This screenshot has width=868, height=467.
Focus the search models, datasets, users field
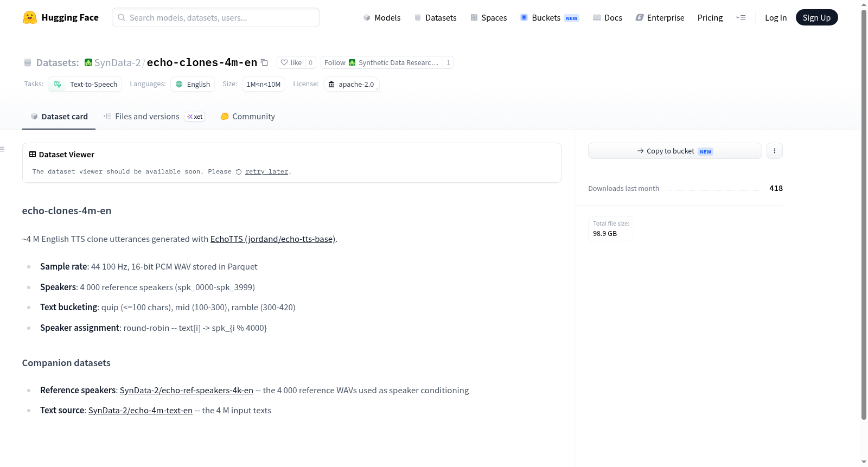point(216,17)
